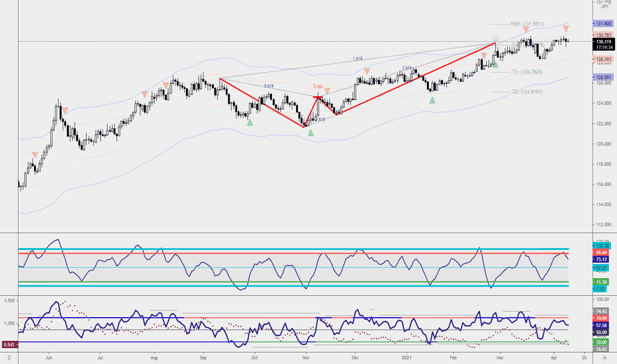Click the Dec label on the time axis
This screenshot has height=364, width=617.
(355, 357)
